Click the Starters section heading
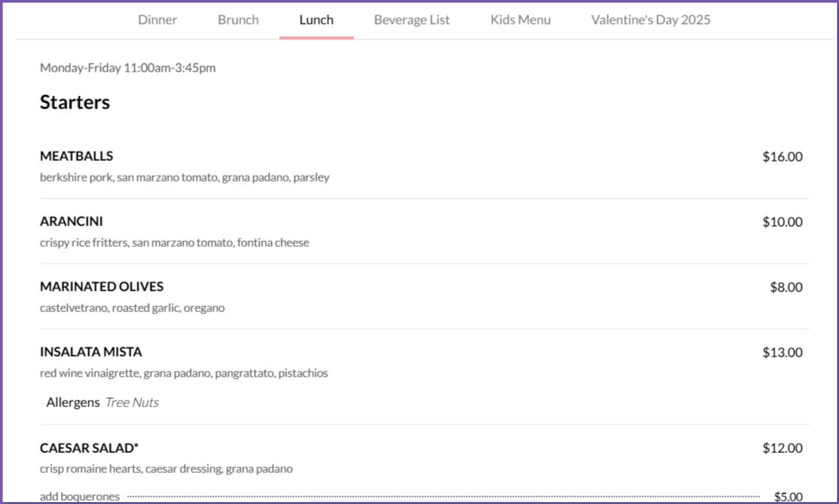 coord(75,102)
